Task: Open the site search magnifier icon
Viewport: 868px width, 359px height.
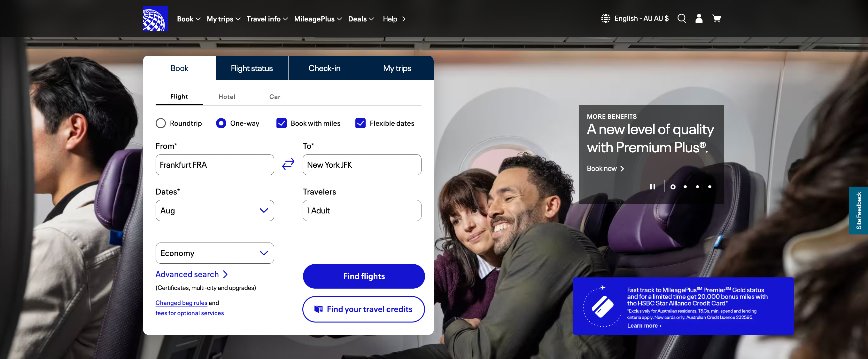Action: 681,18
